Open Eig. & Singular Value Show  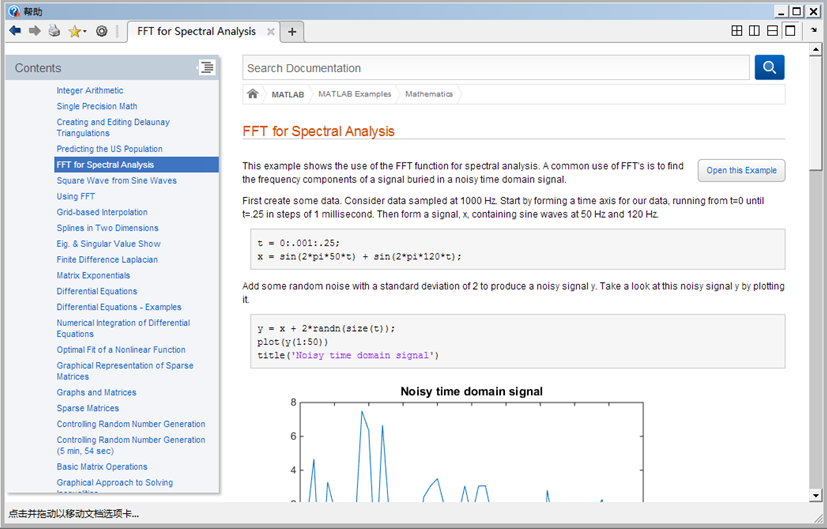tap(108, 244)
